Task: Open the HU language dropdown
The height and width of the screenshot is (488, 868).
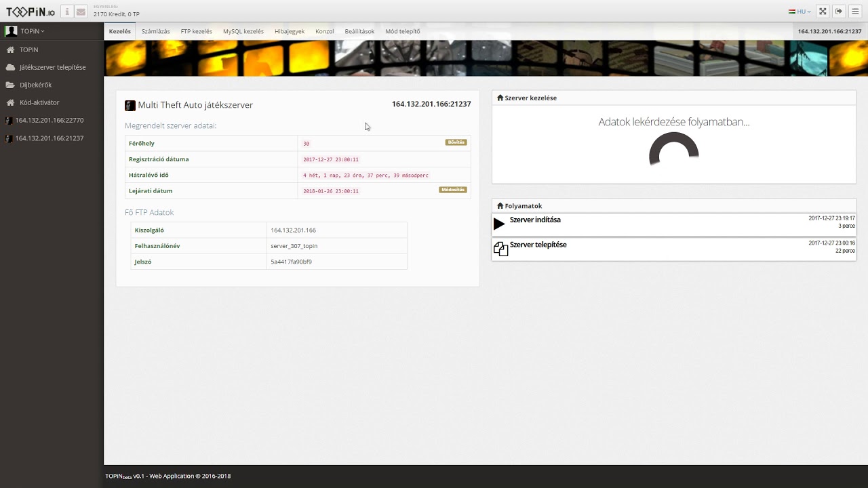Action: click(800, 12)
